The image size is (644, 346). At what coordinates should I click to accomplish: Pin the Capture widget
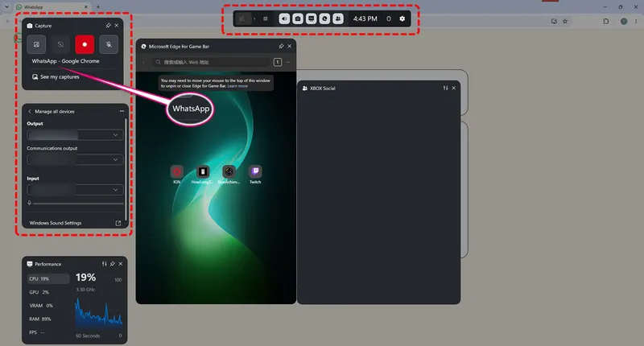tap(109, 26)
